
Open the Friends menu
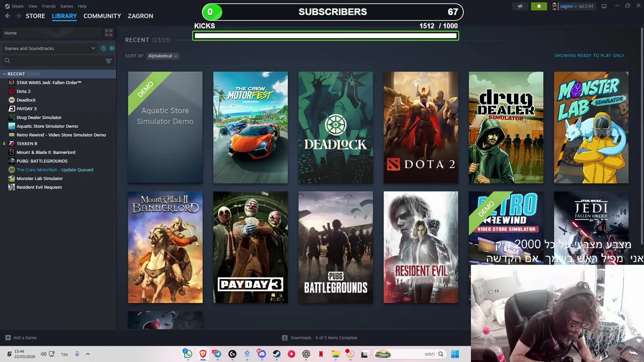click(49, 6)
